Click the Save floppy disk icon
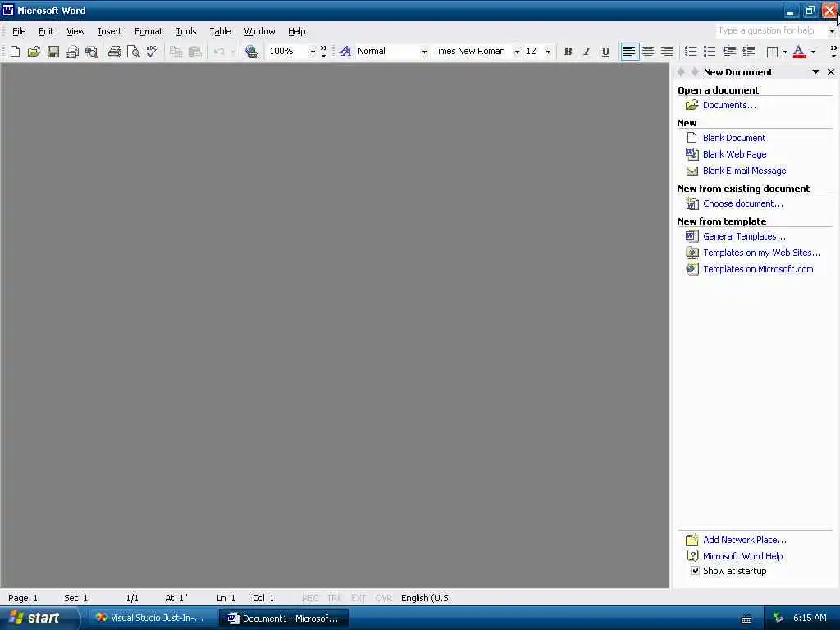This screenshot has height=630, width=840. pyautogui.click(x=53, y=52)
